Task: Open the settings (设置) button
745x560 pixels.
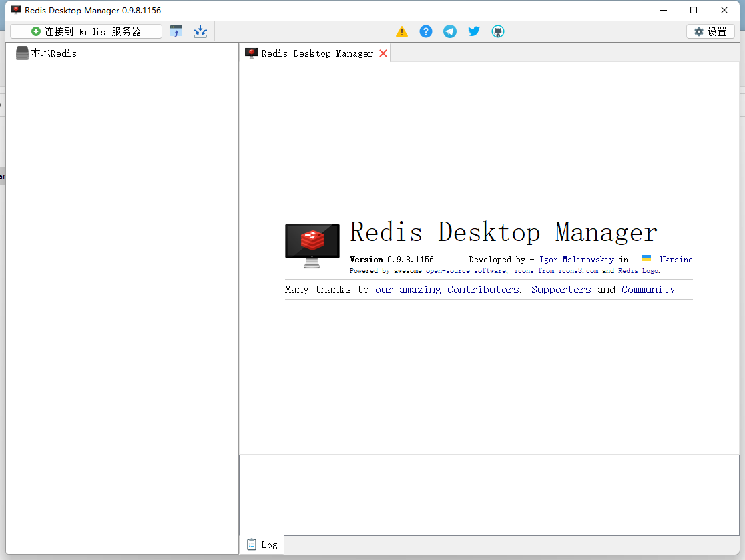Action: (x=710, y=31)
